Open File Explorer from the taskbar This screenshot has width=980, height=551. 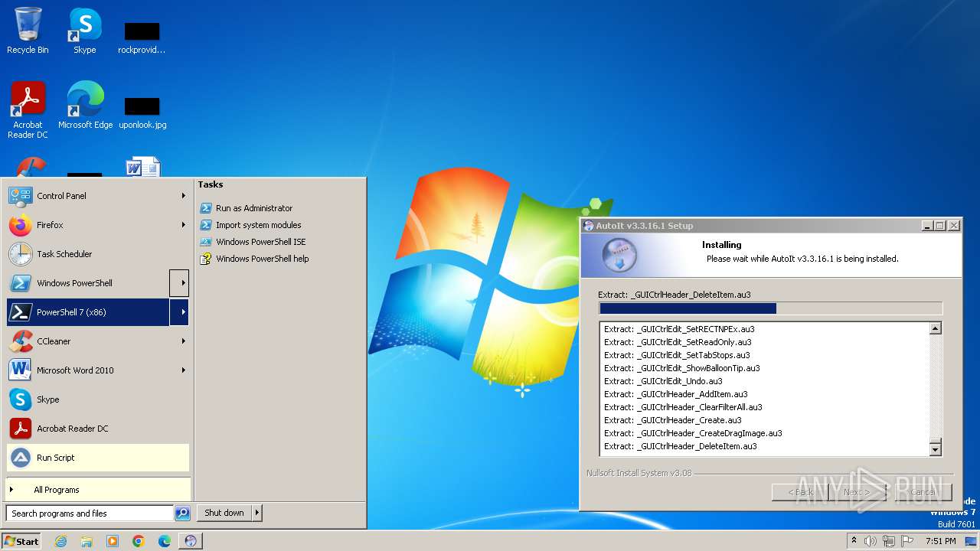(x=87, y=541)
